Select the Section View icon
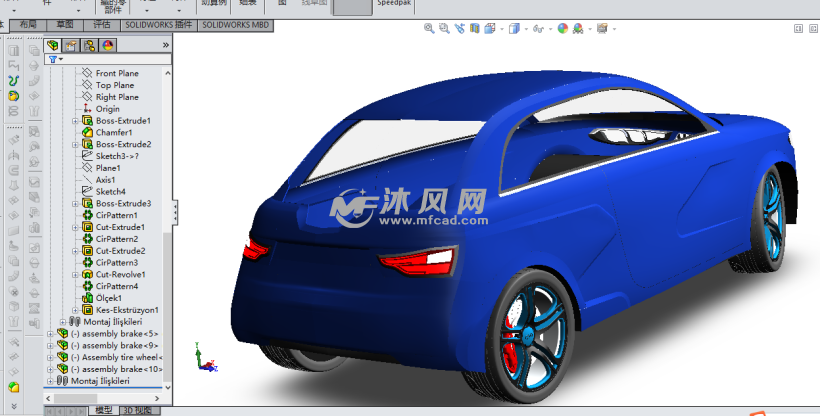 [x=476, y=29]
